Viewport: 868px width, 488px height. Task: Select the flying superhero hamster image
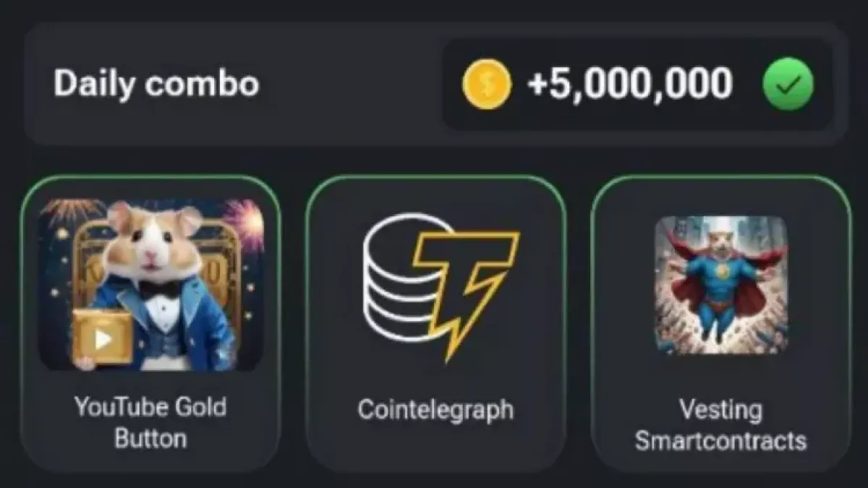point(721,284)
